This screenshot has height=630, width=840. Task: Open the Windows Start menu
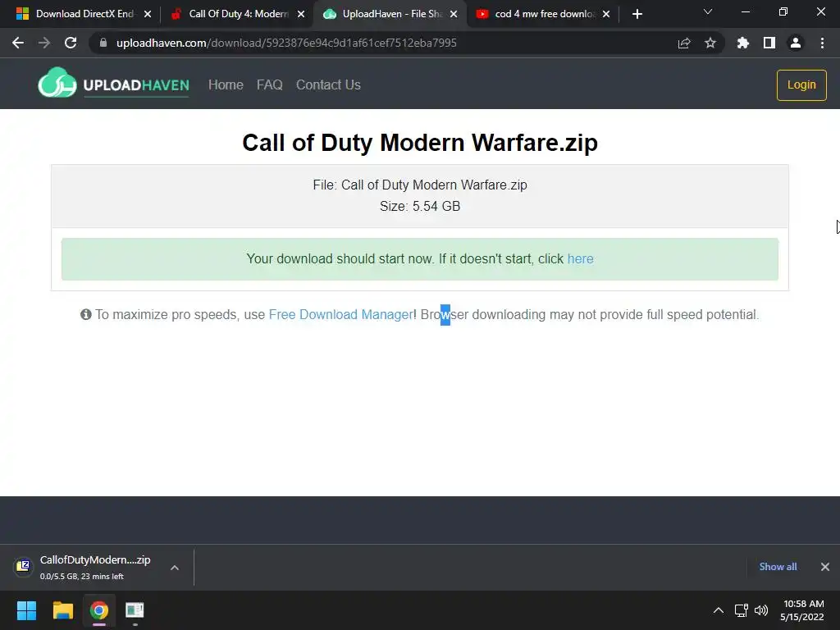26,610
